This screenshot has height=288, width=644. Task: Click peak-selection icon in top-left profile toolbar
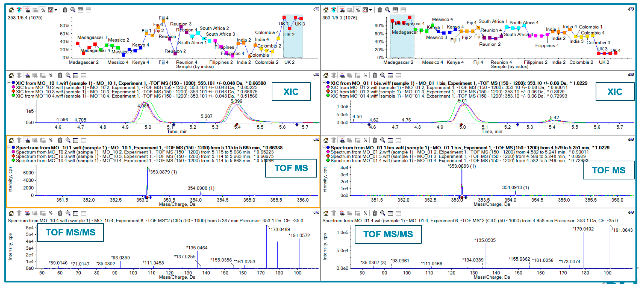click(19, 10)
